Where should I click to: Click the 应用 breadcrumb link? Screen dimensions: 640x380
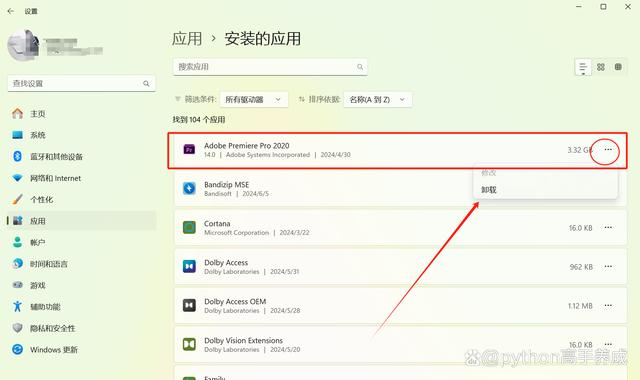tap(187, 39)
